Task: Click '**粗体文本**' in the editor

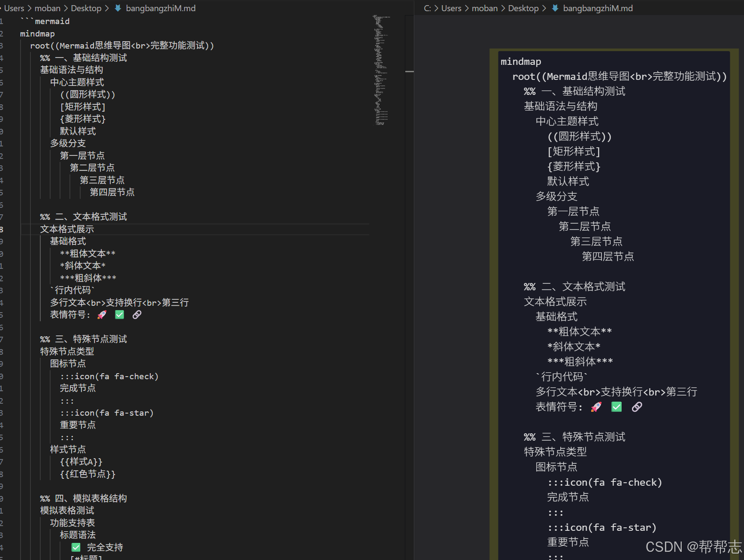Action: pos(88,253)
